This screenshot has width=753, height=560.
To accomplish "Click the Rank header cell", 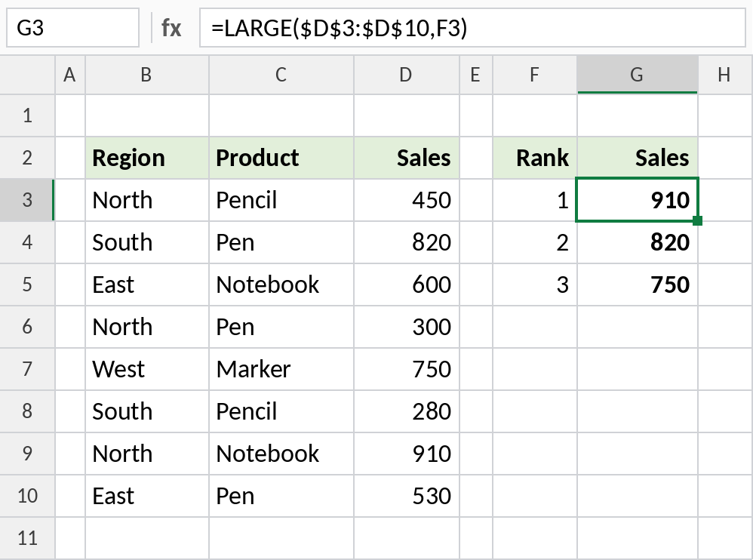I will (535, 158).
